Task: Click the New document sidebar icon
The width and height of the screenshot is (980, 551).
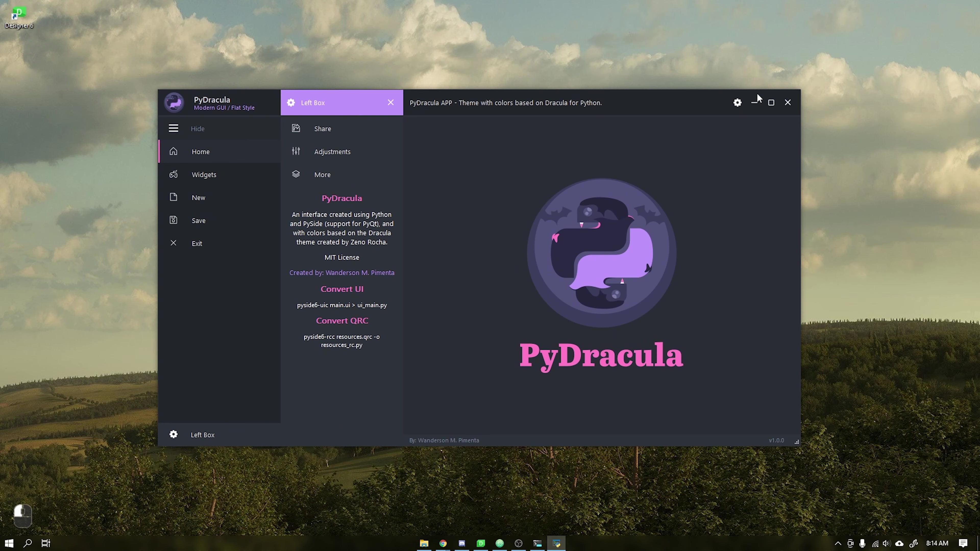Action: [x=173, y=197]
